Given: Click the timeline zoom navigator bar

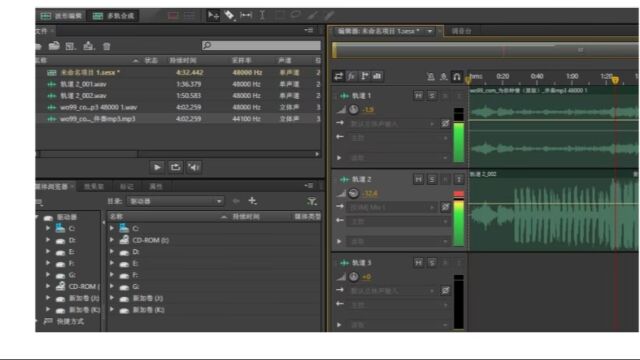Looking at the screenshot, I should [486, 50].
